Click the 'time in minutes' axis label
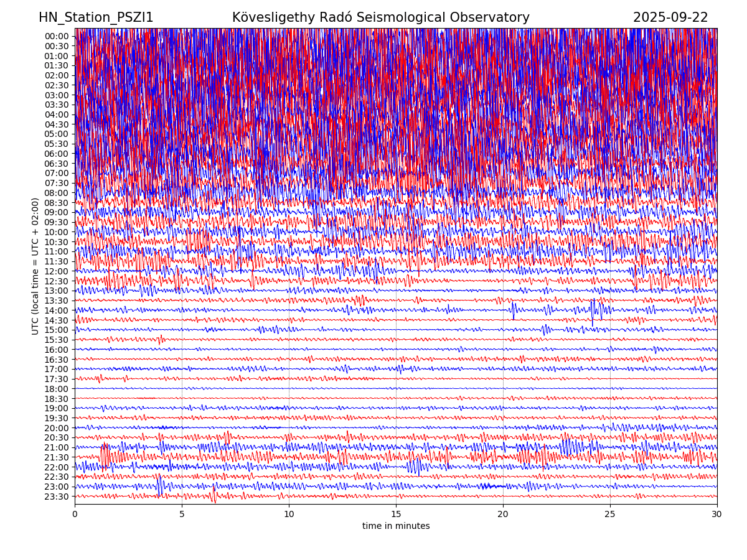This screenshot has height=560, width=747. pos(396,526)
